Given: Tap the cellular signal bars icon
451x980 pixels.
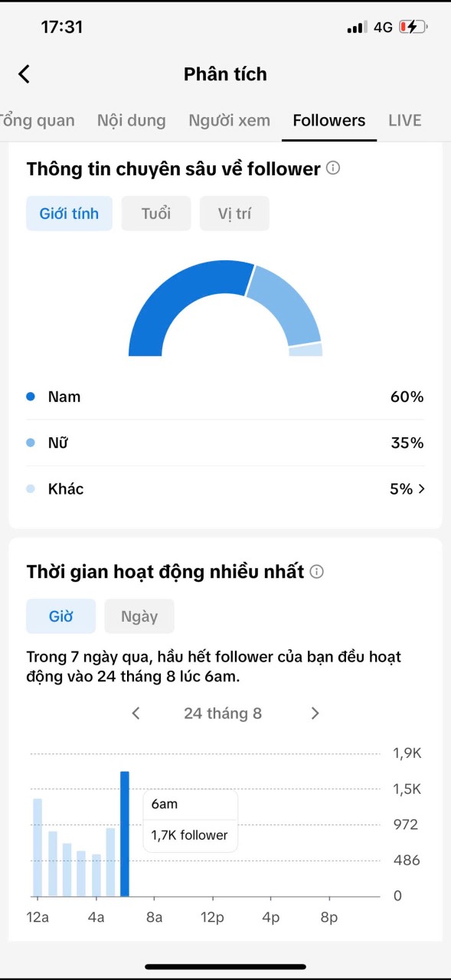Looking at the screenshot, I should pyautogui.click(x=357, y=28).
